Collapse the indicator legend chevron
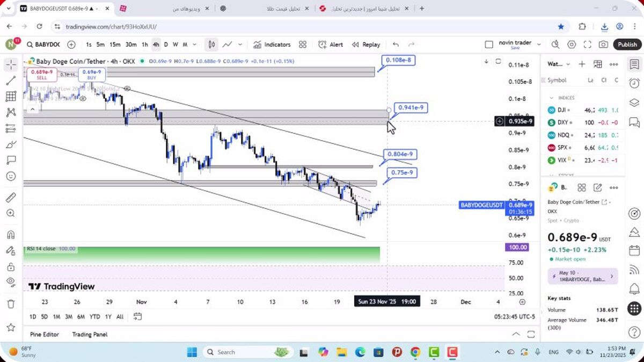 click(33, 109)
